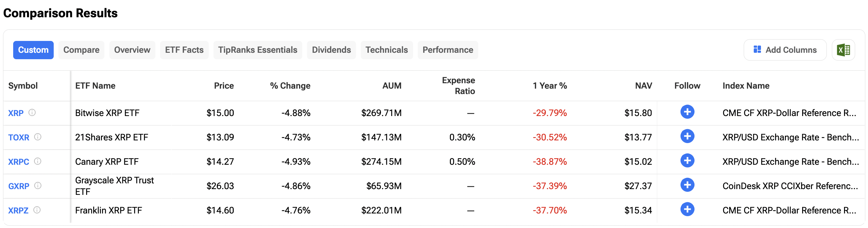
Task: Follow the 21Shares XRP ETF
Action: click(687, 136)
